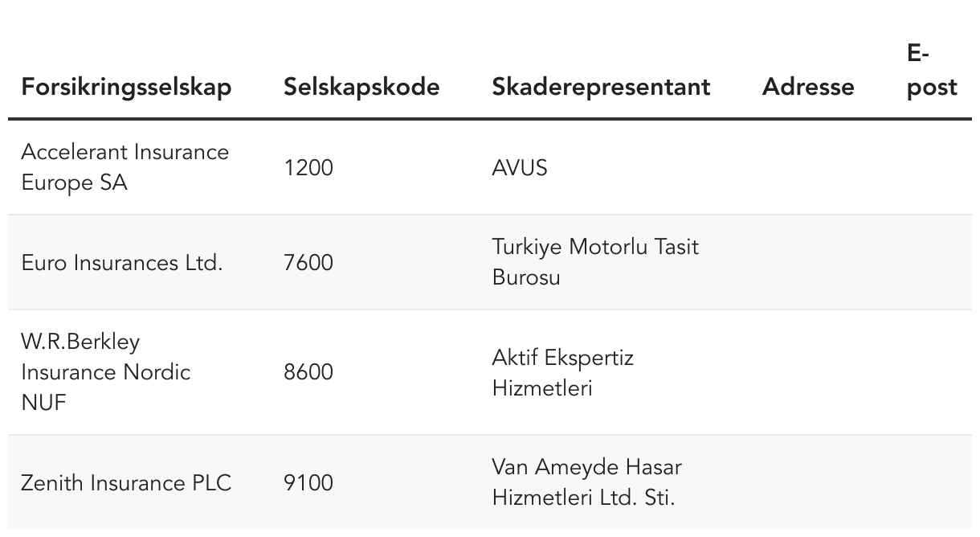Click the Selskapskode column header

[x=361, y=87]
